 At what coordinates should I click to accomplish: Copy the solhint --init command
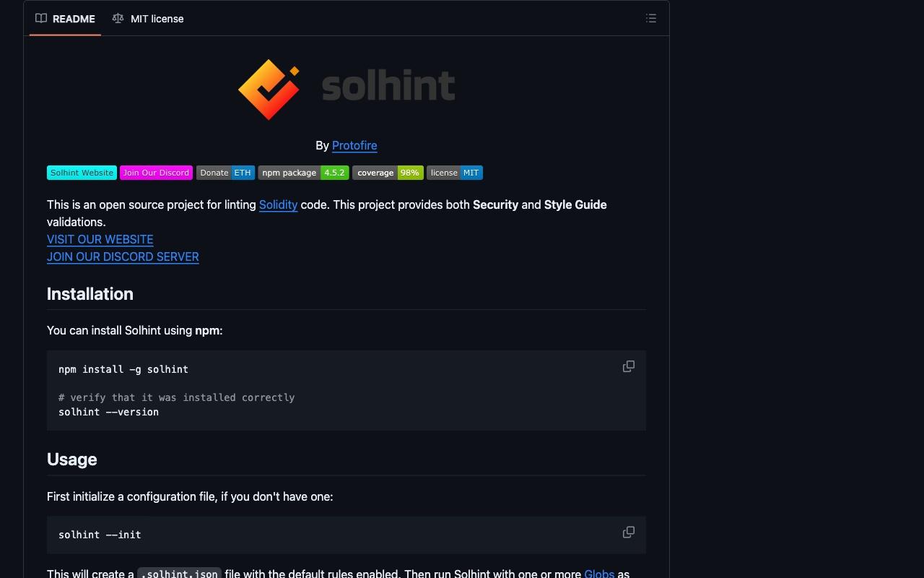pos(629,532)
